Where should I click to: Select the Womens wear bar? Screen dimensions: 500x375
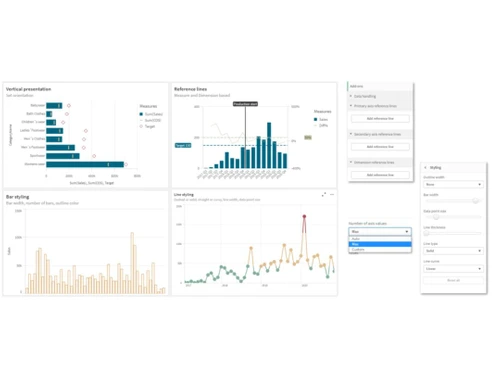point(85,164)
